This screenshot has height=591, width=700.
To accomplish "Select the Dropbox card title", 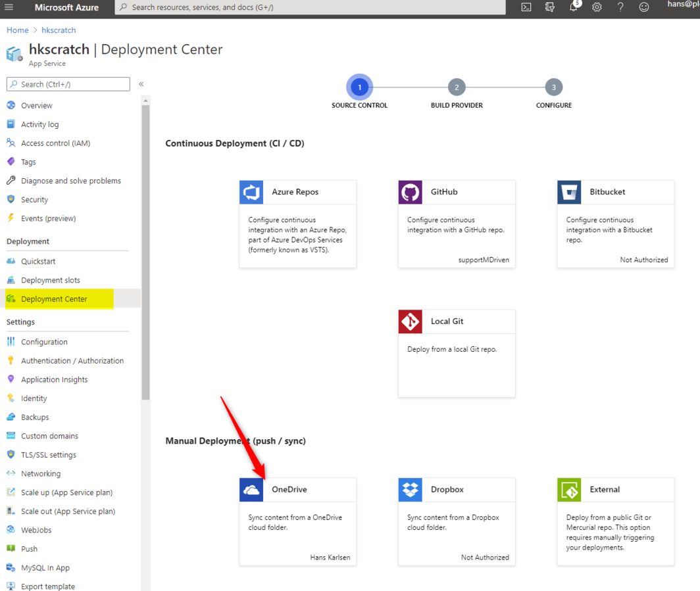I will click(x=447, y=489).
